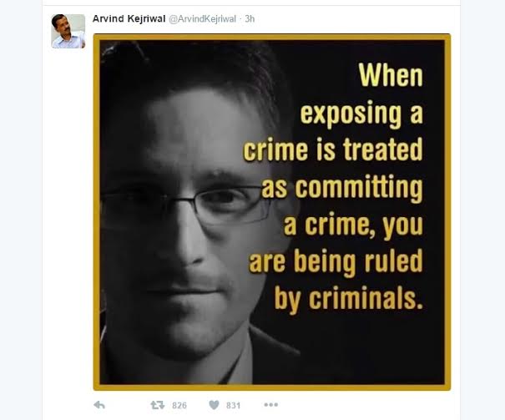This screenshot has height=420, width=505.
Task: Click the Arvind Kejriwal display name
Action: 129,18
